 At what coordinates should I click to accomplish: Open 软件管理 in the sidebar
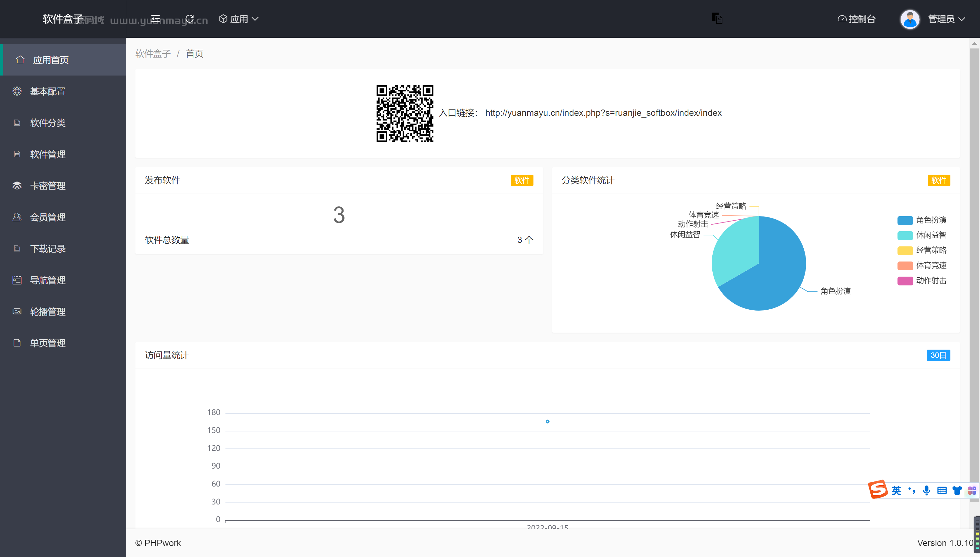(48, 154)
